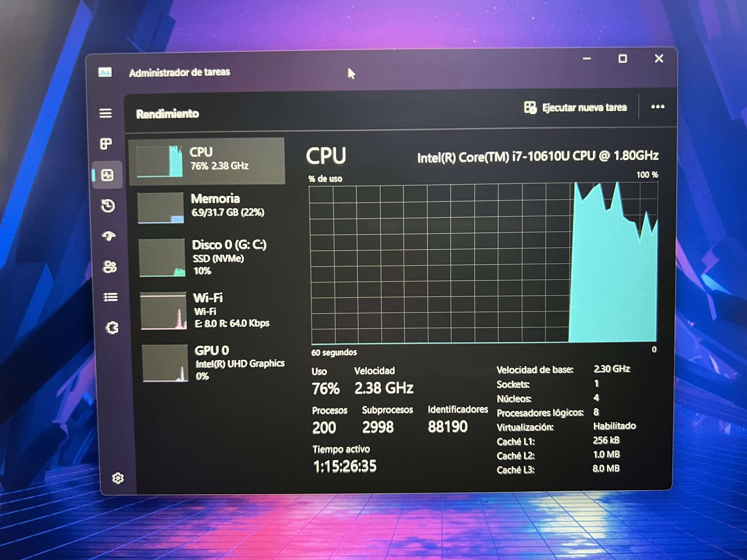Click the Sockets label
747x560 pixels.
[513, 384]
